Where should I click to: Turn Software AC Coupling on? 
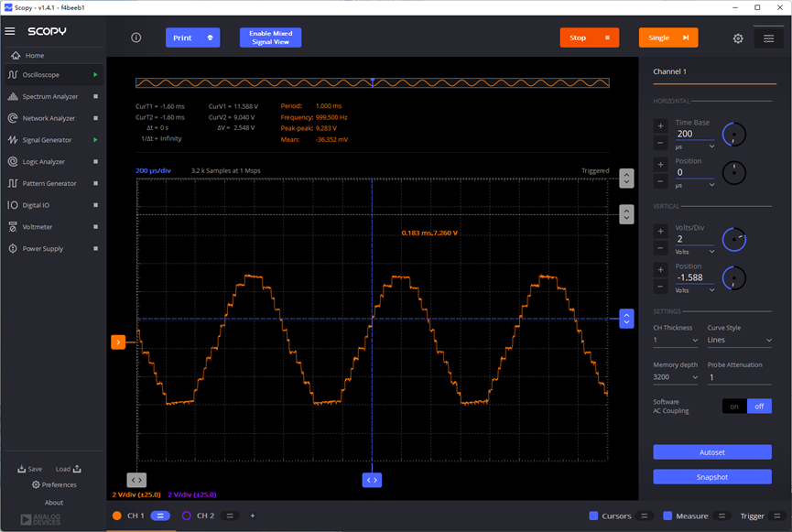click(x=734, y=407)
